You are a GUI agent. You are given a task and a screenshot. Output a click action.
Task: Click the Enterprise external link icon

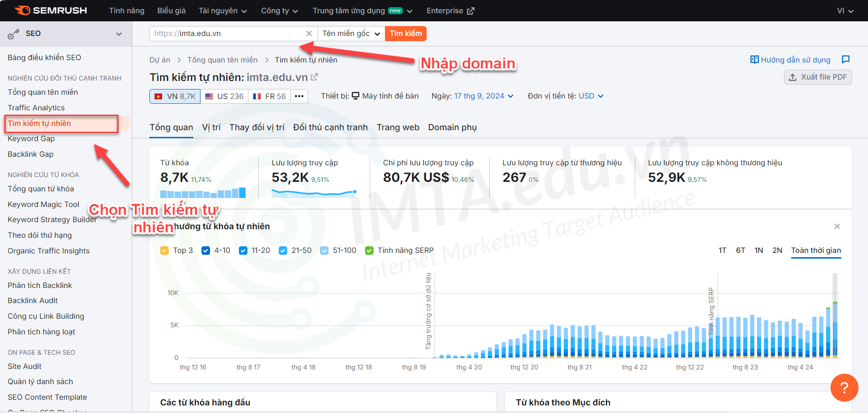click(x=470, y=11)
